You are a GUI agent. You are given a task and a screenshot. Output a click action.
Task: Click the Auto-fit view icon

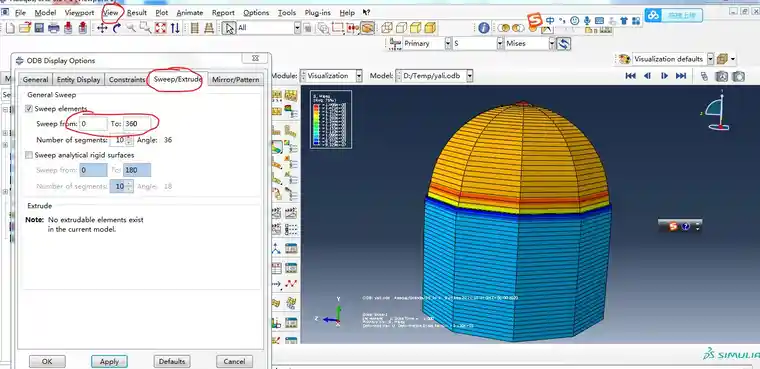[160, 28]
